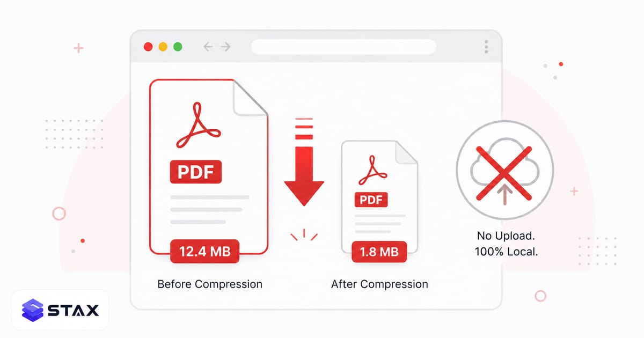Click the browser forward arrow
This screenshot has height=338, width=644.
pos(225,47)
